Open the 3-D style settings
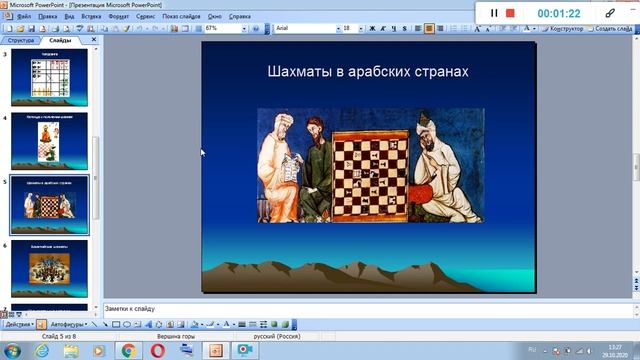Viewport: 640px width, 360px height. coord(285,324)
